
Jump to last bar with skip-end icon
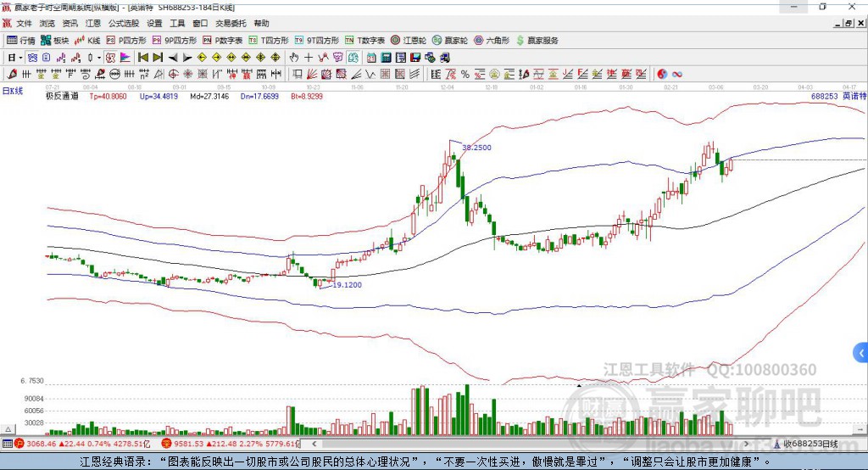click(158, 58)
